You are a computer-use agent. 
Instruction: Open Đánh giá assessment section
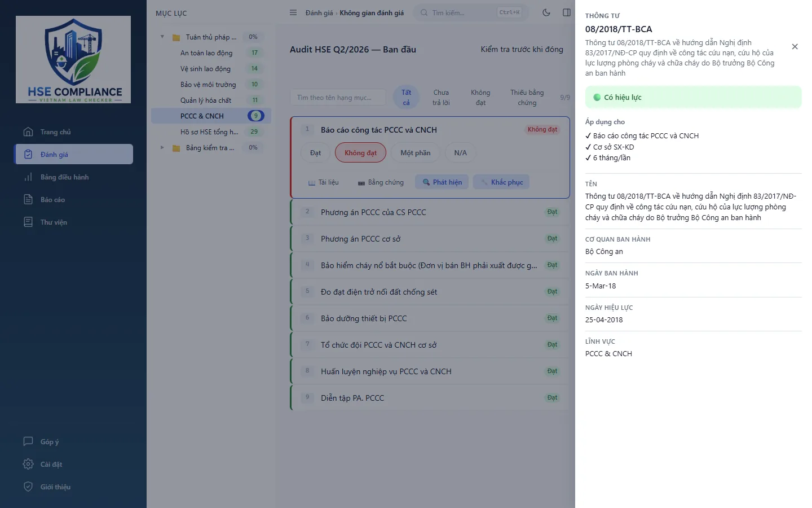[x=73, y=154]
